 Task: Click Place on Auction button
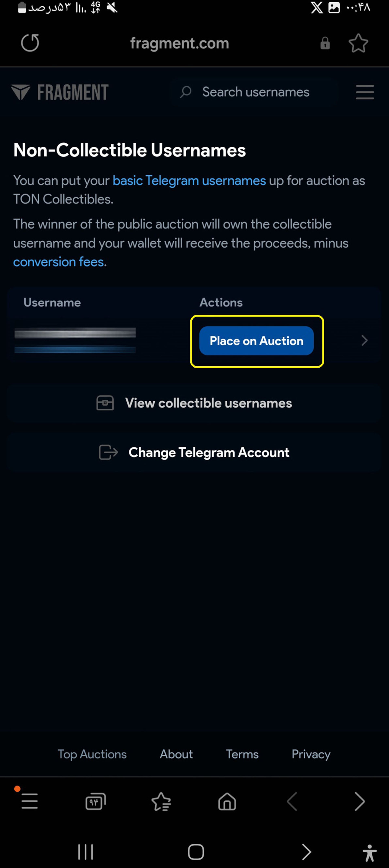256,341
